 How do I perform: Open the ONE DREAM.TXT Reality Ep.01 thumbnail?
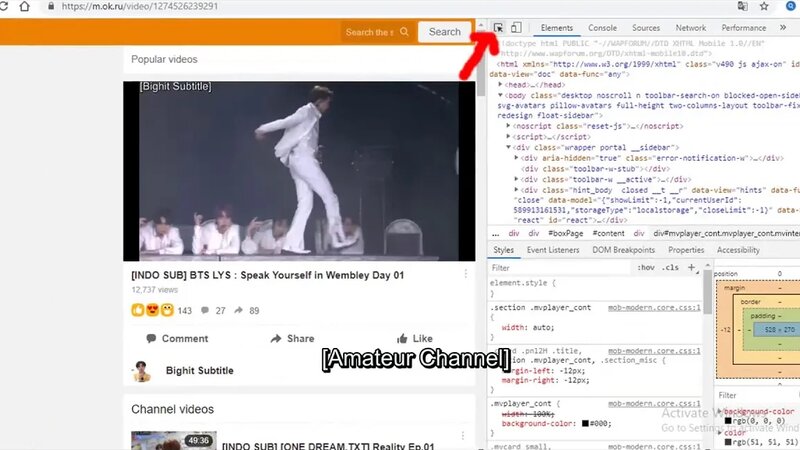click(173, 440)
